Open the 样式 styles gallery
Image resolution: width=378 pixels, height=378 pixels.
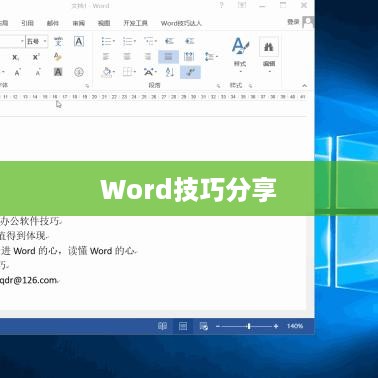tap(240, 53)
